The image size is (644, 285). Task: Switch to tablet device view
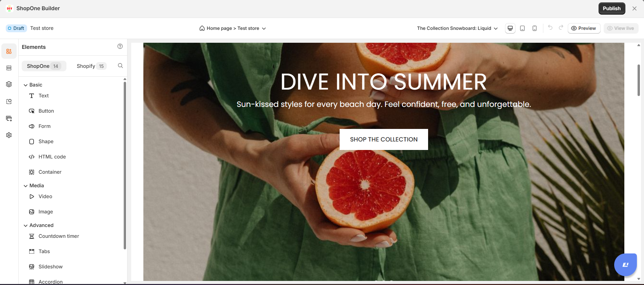click(x=522, y=28)
